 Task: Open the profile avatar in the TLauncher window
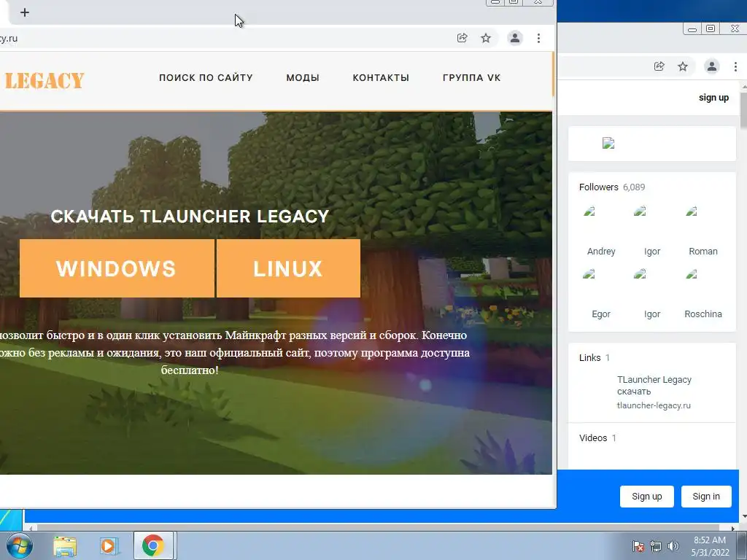515,38
